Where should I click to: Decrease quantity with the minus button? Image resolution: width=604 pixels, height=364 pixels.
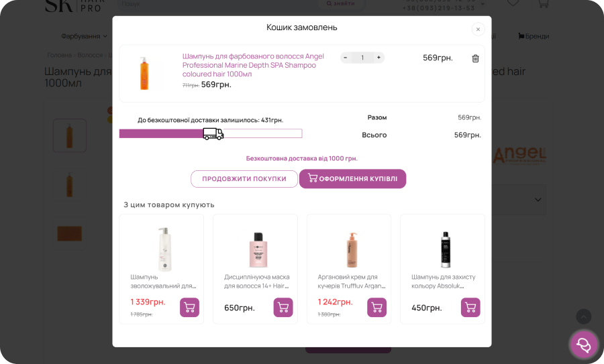[x=346, y=58]
